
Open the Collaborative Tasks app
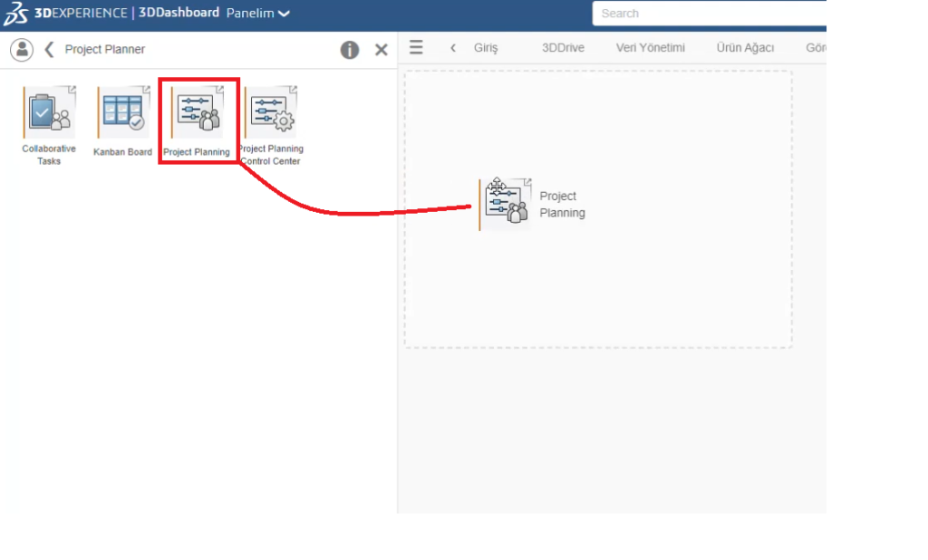[x=49, y=114]
